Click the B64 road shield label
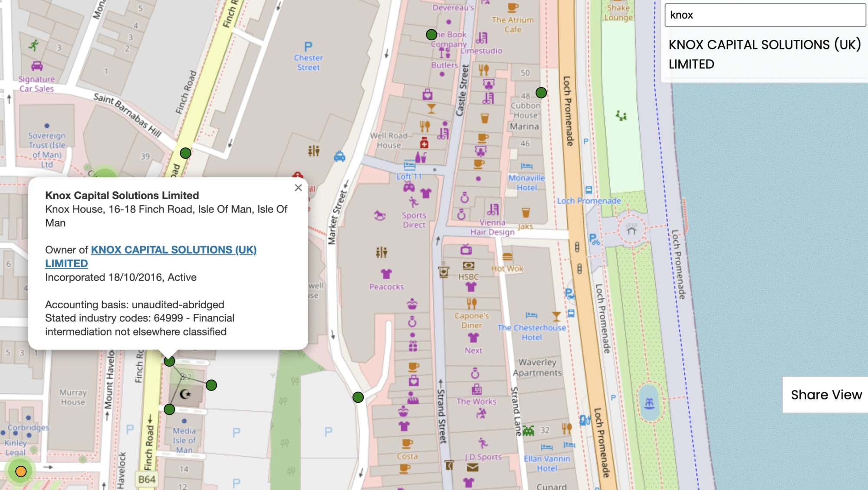 coord(147,479)
